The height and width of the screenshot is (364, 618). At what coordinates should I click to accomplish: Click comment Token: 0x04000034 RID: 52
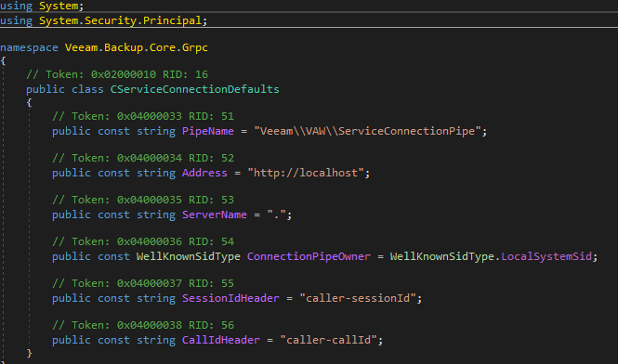coord(143,158)
